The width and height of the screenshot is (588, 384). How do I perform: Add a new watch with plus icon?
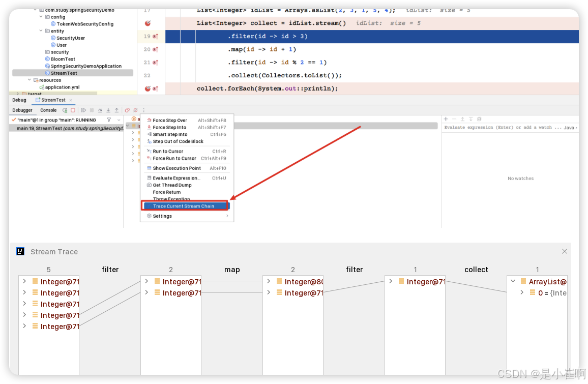coord(446,119)
